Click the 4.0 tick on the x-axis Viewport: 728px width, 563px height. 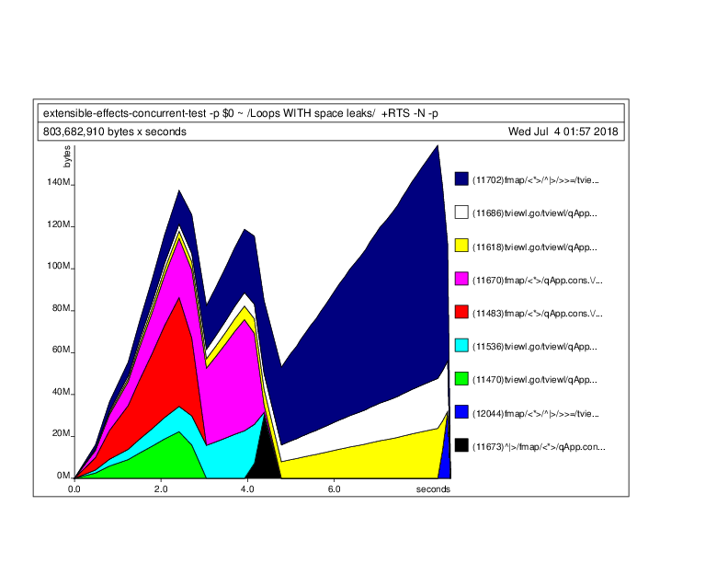pyautogui.click(x=247, y=489)
